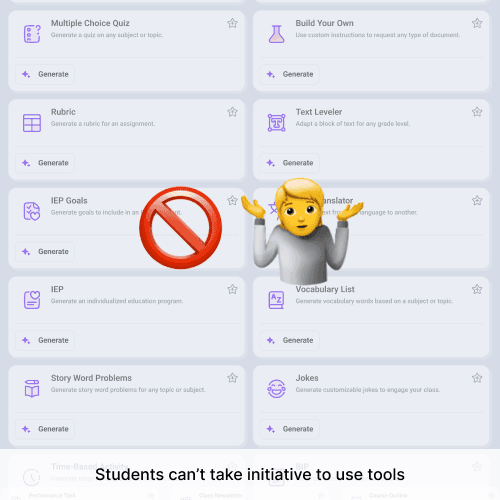Star the Jokes tool

[x=477, y=378]
